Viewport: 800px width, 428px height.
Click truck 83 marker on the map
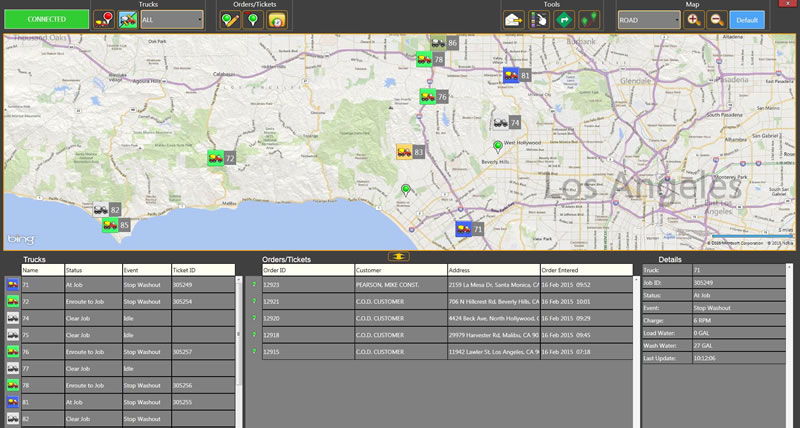(405, 152)
